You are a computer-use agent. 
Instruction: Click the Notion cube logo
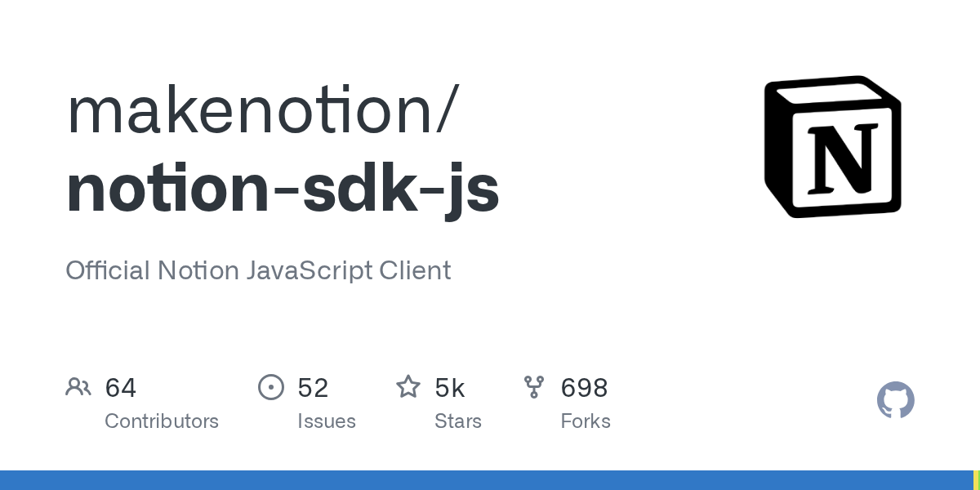pos(831,147)
